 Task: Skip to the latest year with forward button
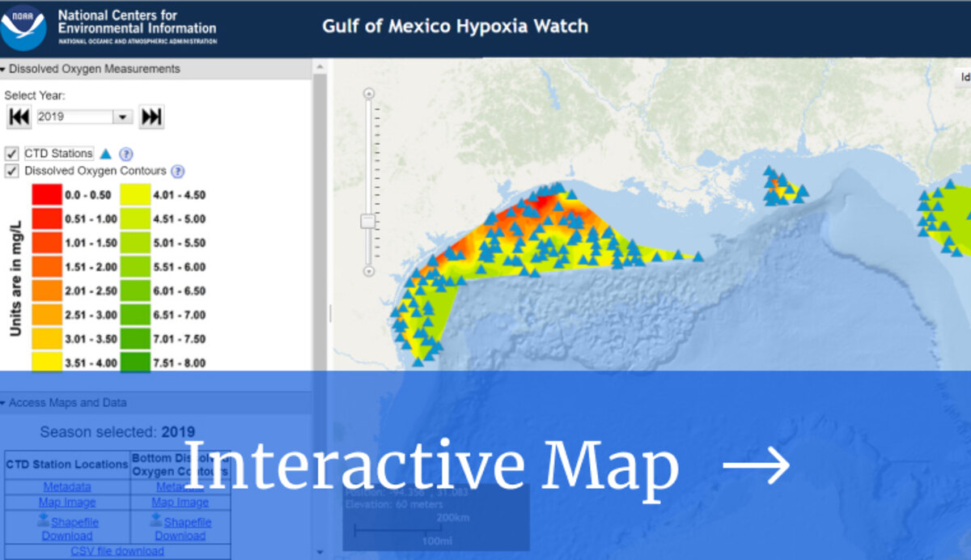151,117
